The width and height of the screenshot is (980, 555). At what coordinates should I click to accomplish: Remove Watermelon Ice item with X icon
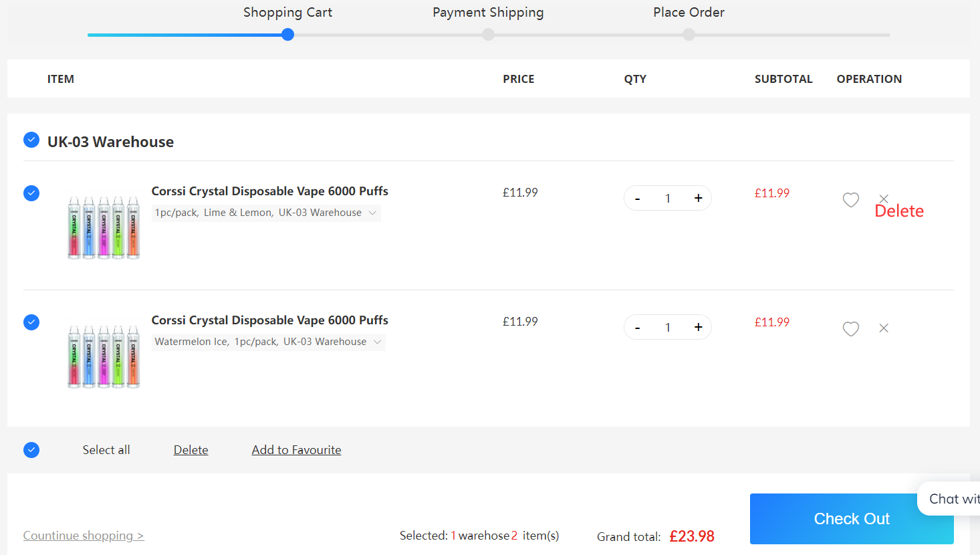[884, 328]
